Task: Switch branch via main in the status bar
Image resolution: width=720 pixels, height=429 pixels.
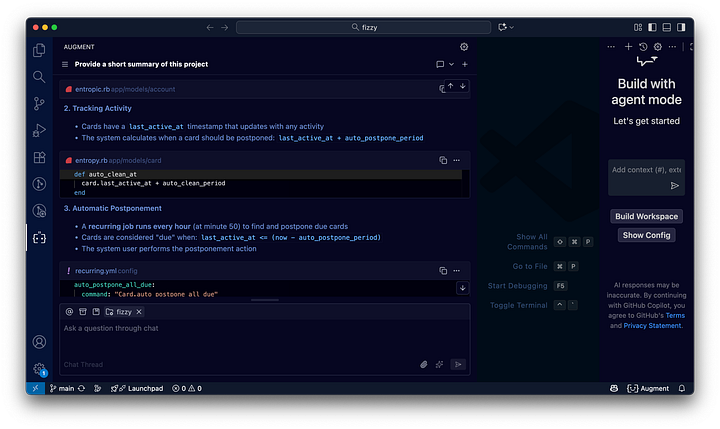Action: (62, 389)
